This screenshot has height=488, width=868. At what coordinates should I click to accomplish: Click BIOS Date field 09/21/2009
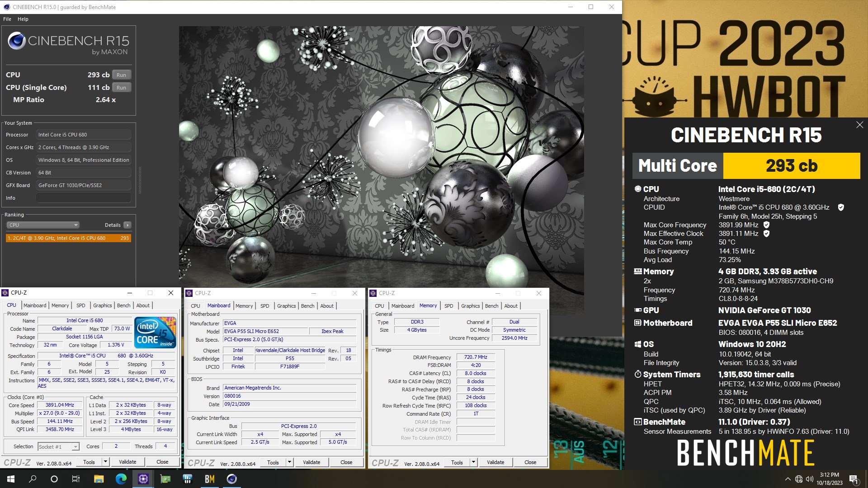point(289,404)
